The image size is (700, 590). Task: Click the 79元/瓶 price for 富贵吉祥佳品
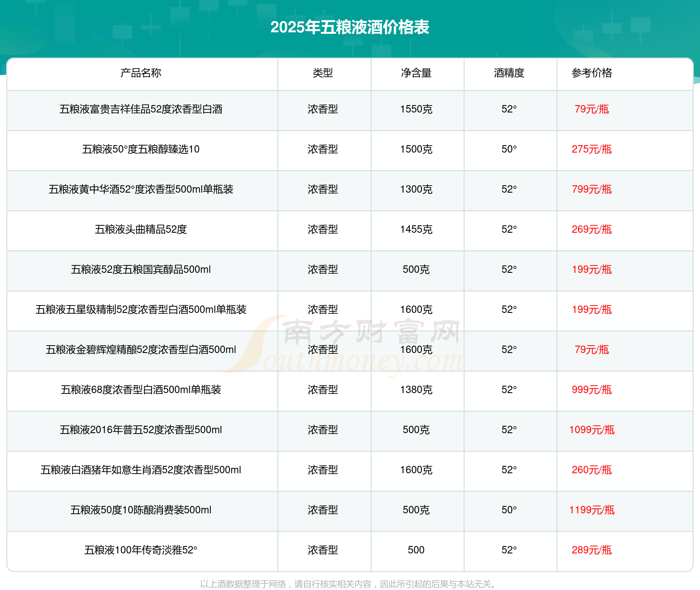(592, 109)
